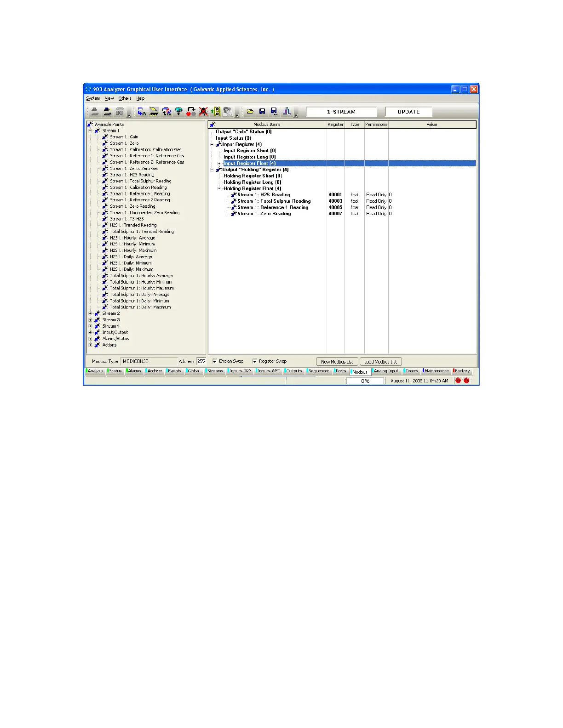Select Stream 1: Zero Reading register 40007
The height and width of the screenshot is (728, 563).
point(264,214)
